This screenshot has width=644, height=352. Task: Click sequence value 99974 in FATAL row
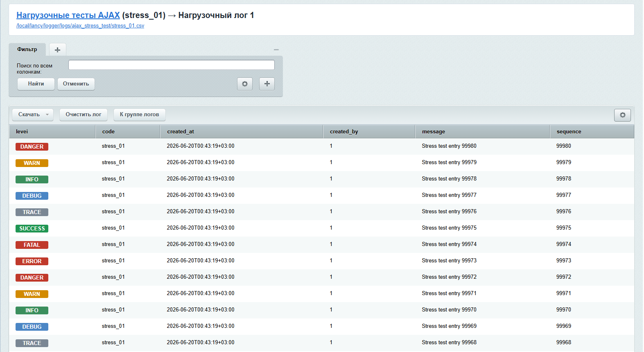(564, 244)
